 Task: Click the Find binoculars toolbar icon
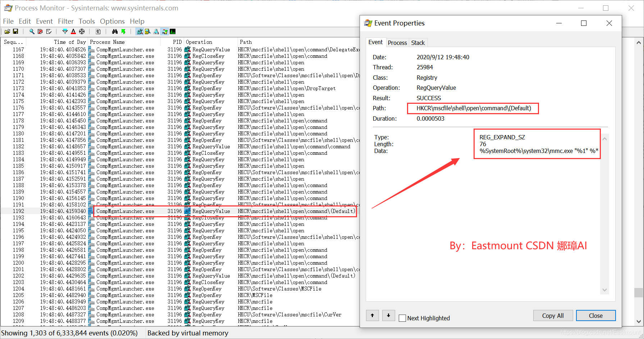tap(115, 32)
